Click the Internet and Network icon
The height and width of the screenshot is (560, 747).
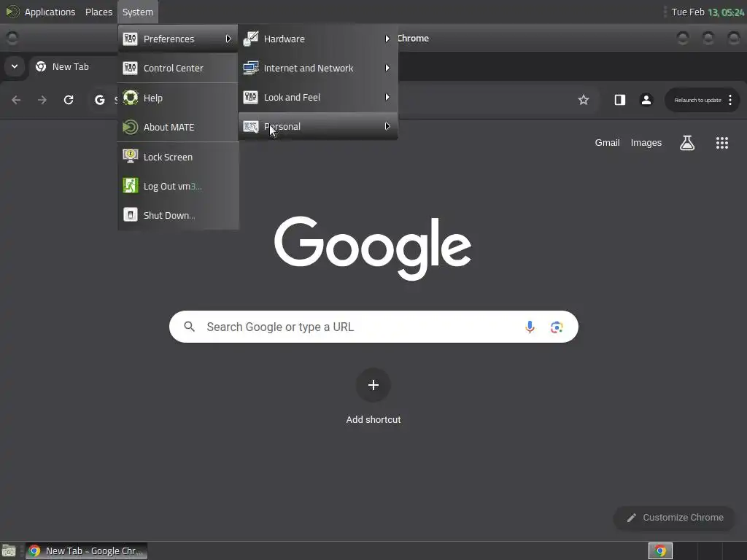(251, 68)
